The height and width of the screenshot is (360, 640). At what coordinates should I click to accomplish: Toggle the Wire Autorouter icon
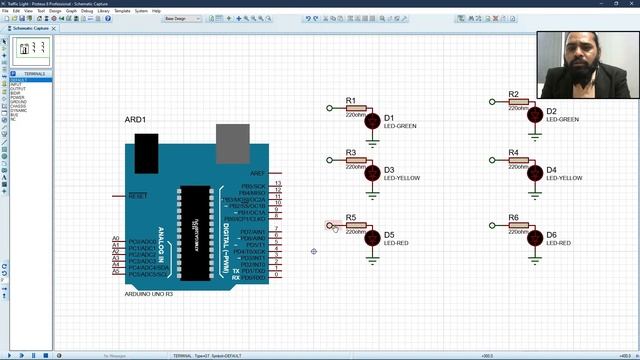460,18
